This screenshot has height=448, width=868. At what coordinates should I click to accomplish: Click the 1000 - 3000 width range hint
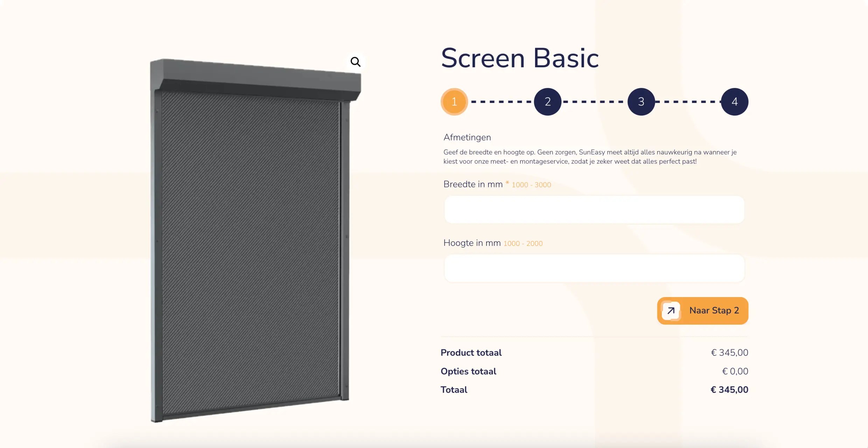click(531, 185)
